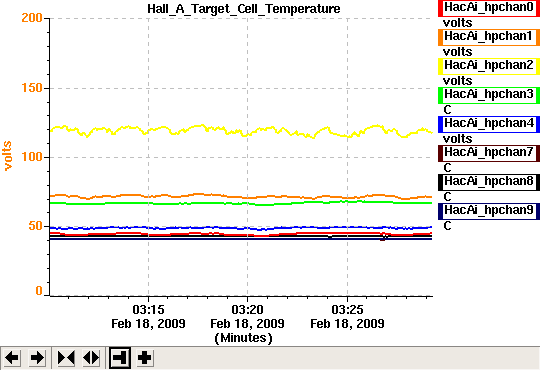This screenshot has height=370, width=540.
Task: Click the pan right arrow icon
Action: (37, 358)
